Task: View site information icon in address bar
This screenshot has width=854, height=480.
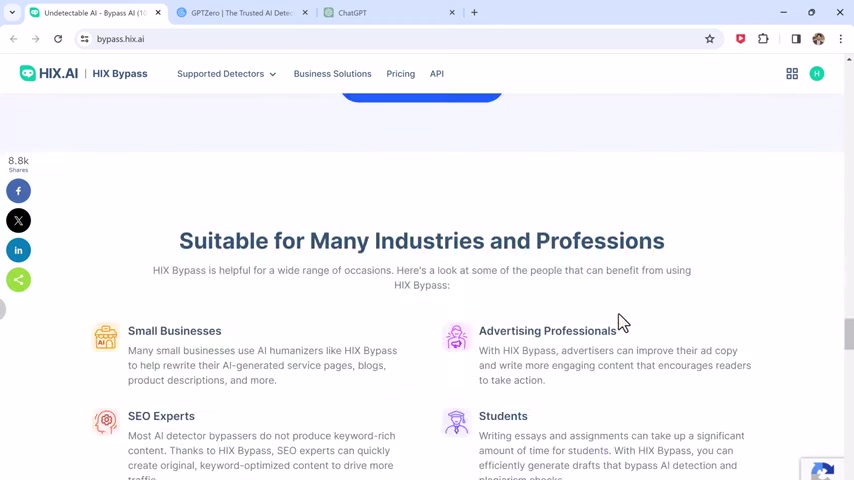Action: click(x=84, y=39)
